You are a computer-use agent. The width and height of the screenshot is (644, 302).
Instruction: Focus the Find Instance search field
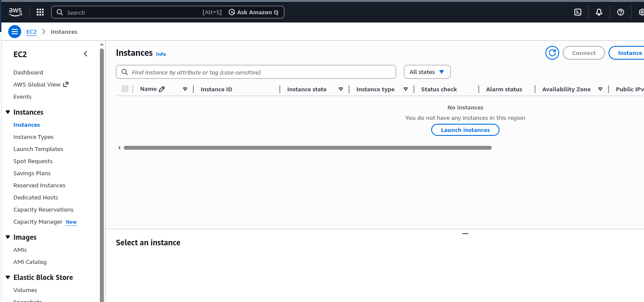pos(260,72)
